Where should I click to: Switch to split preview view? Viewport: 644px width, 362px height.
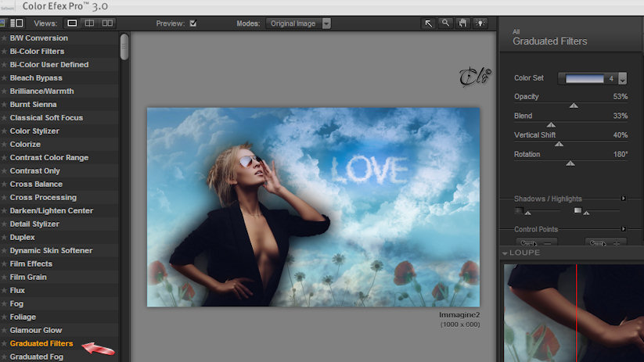[x=89, y=23]
